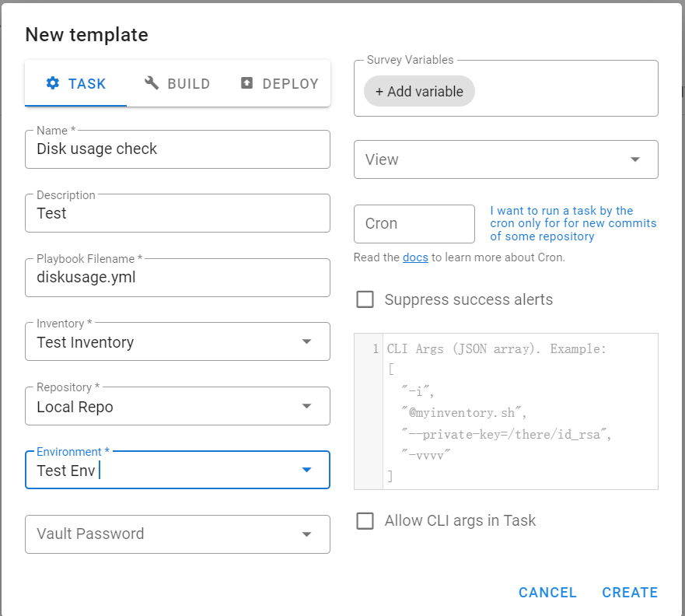The width and height of the screenshot is (685, 616).
Task: Click the gear icon on Task tab
Action: coord(53,83)
